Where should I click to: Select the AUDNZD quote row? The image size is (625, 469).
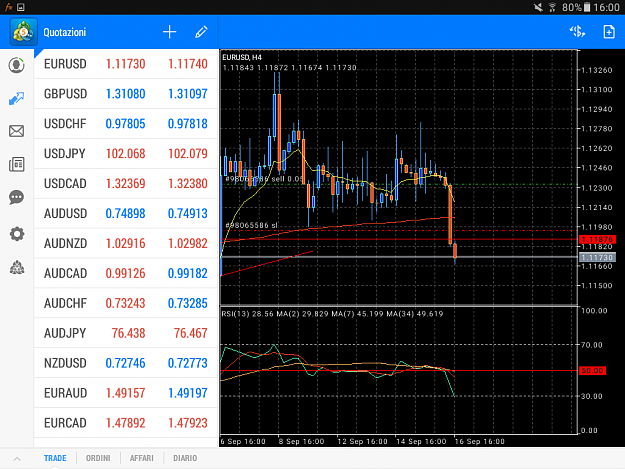[126, 243]
